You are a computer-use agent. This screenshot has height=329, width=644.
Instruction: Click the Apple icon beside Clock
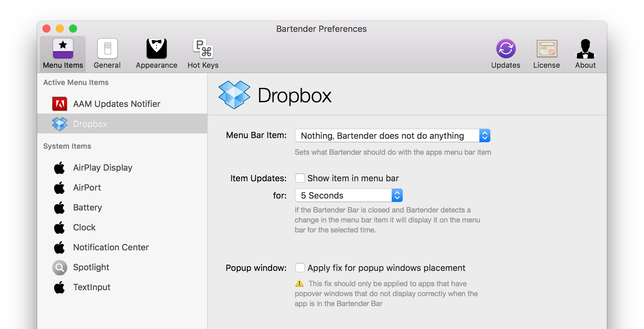pos(60,227)
